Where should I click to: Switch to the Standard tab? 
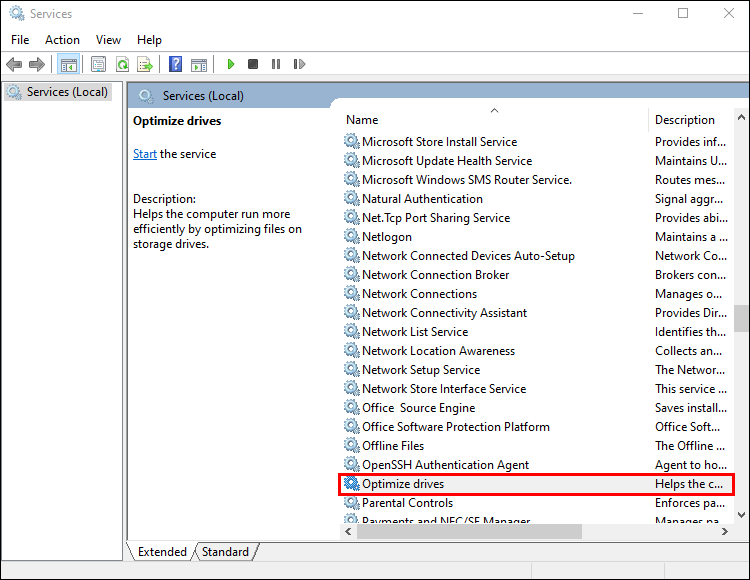[x=225, y=552]
